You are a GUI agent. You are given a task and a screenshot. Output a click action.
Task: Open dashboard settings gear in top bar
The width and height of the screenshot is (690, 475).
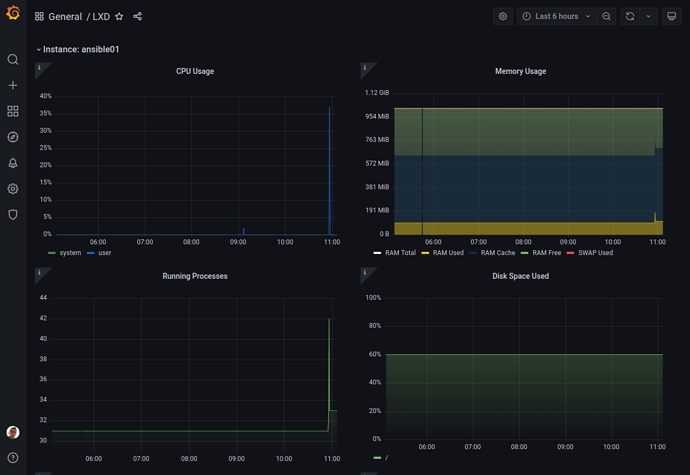(x=503, y=16)
